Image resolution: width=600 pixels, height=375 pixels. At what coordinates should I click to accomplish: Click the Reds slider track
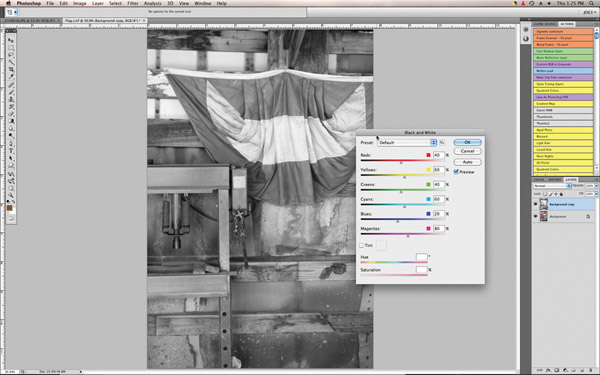403,161
